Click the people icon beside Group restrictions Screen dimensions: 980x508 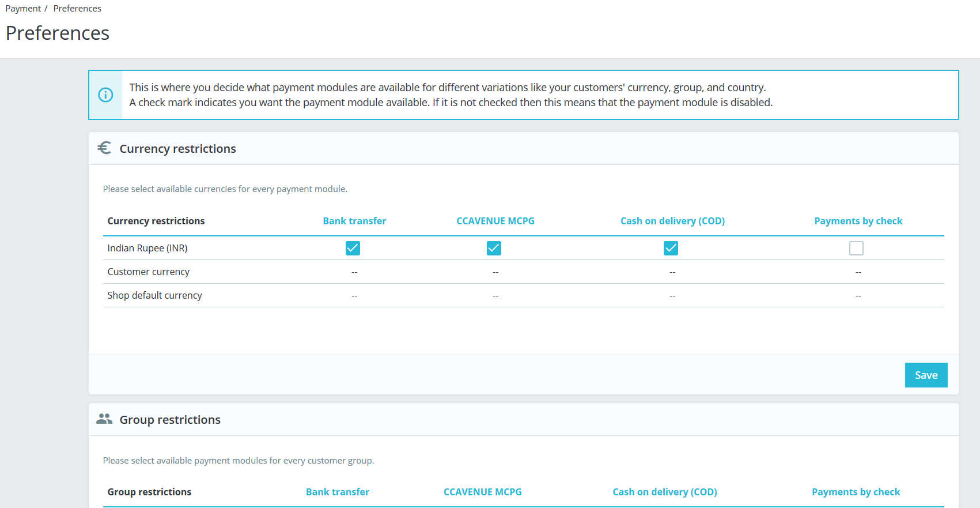point(104,419)
